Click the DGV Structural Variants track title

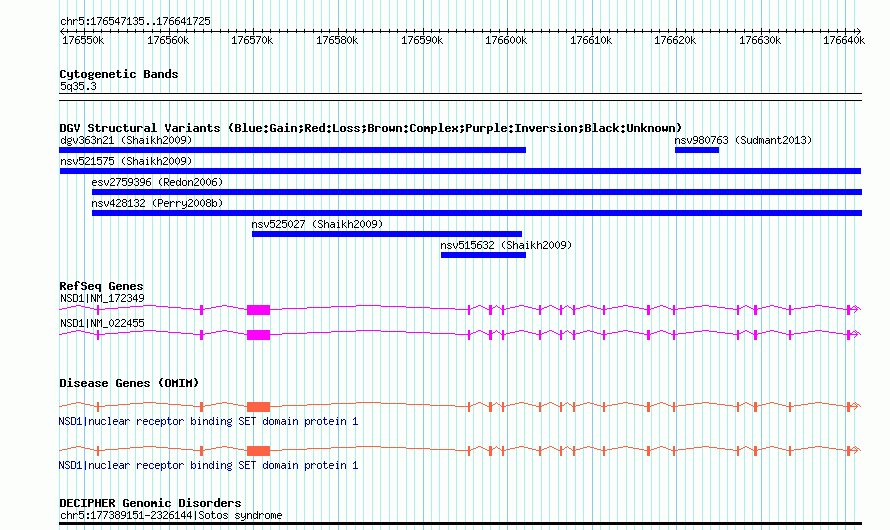370,128
